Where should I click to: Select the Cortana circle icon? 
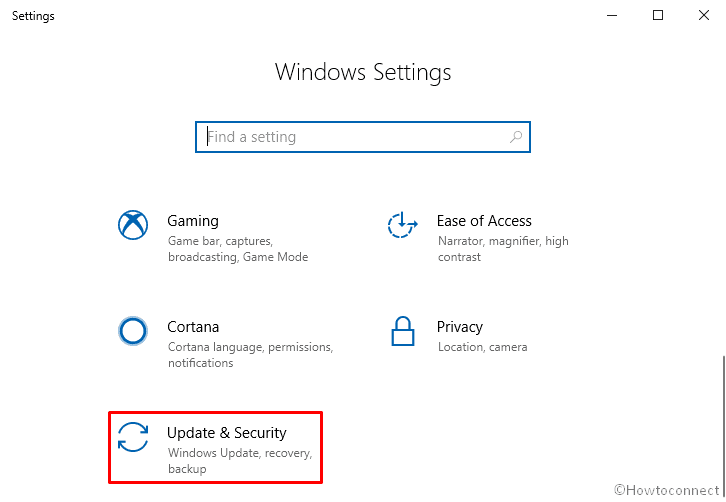click(133, 331)
